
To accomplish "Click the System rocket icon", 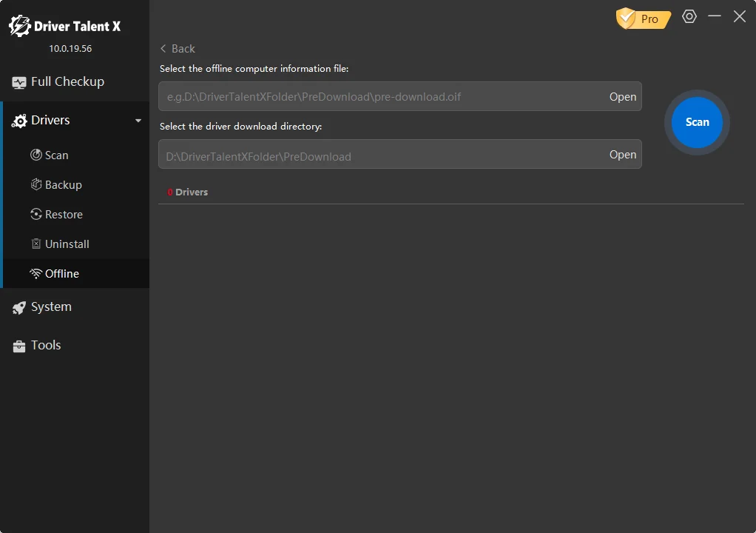I will [x=19, y=308].
